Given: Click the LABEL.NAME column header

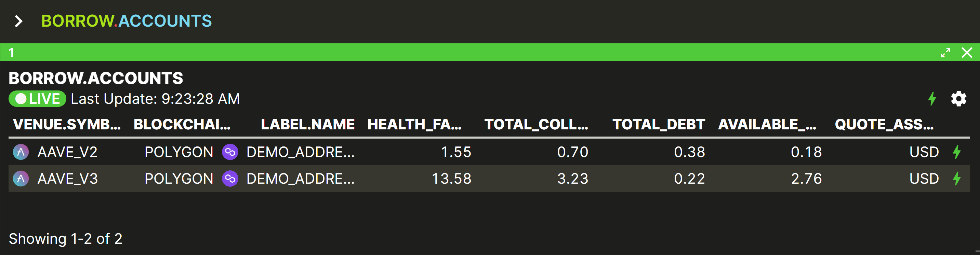Looking at the screenshot, I should (x=307, y=124).
